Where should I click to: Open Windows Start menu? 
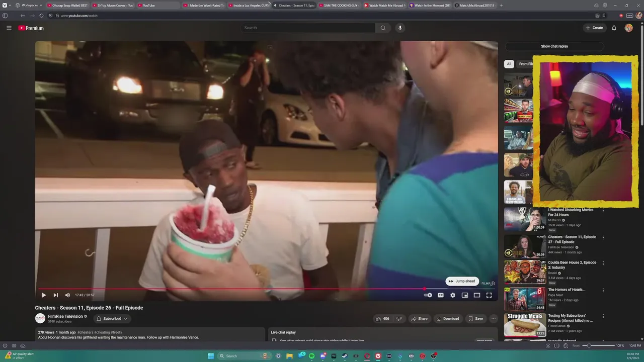[211, 356]
